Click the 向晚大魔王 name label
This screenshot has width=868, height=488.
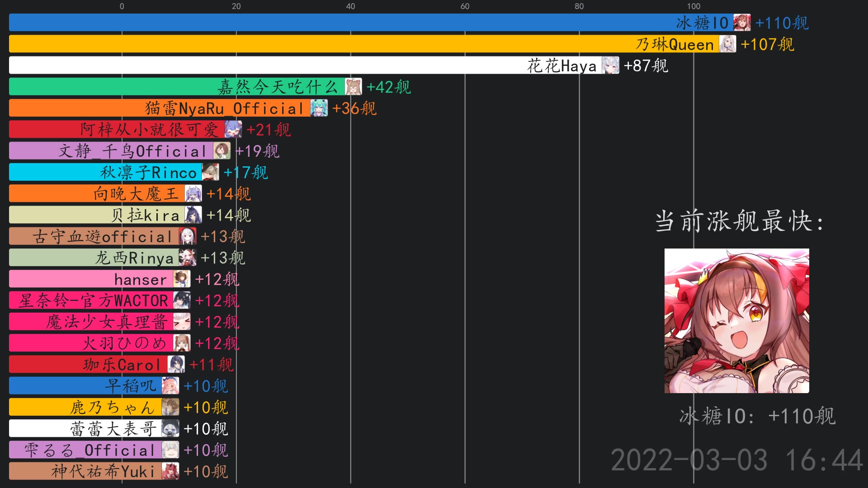136,194
